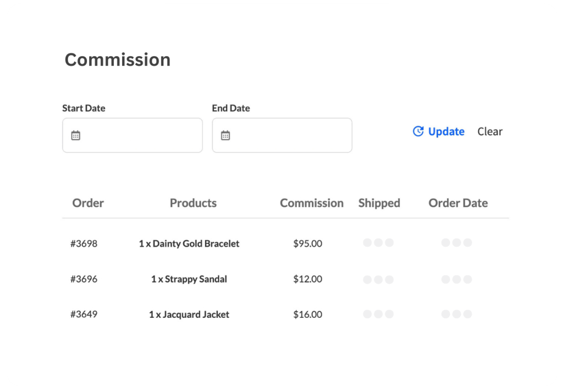Viewport: 563px width, 392px height.
Task: Click the Start Date calendar icon
Action: coord(76,135)
